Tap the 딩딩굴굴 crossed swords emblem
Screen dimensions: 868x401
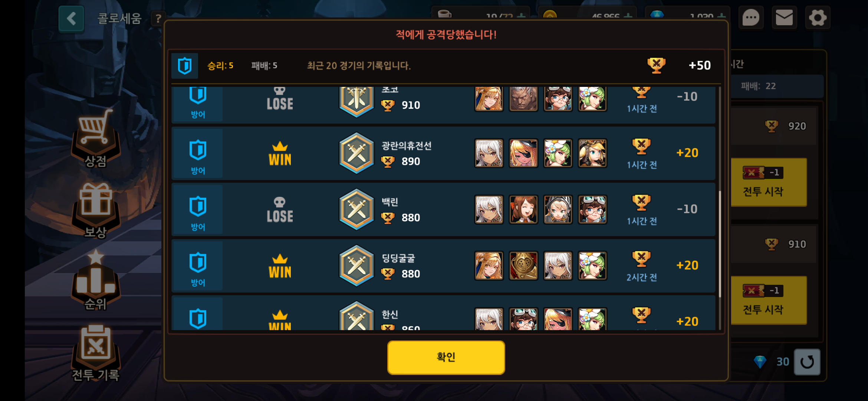[x=356, y=265]
